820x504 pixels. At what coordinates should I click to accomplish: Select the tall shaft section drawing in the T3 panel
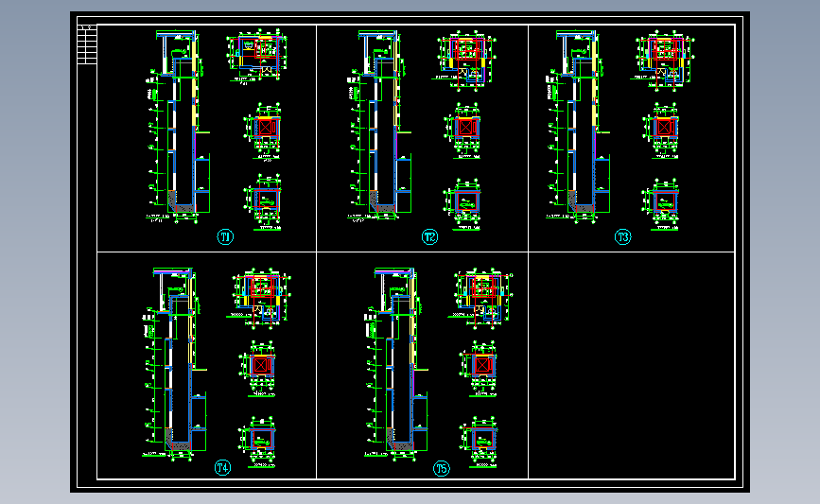point(577,127)
